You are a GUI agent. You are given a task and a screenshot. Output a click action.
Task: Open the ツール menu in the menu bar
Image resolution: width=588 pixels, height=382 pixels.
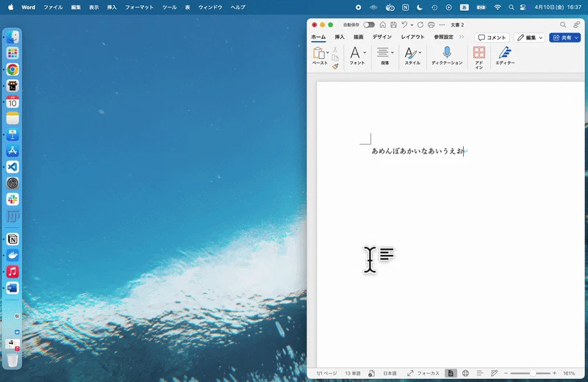[170, 7]
